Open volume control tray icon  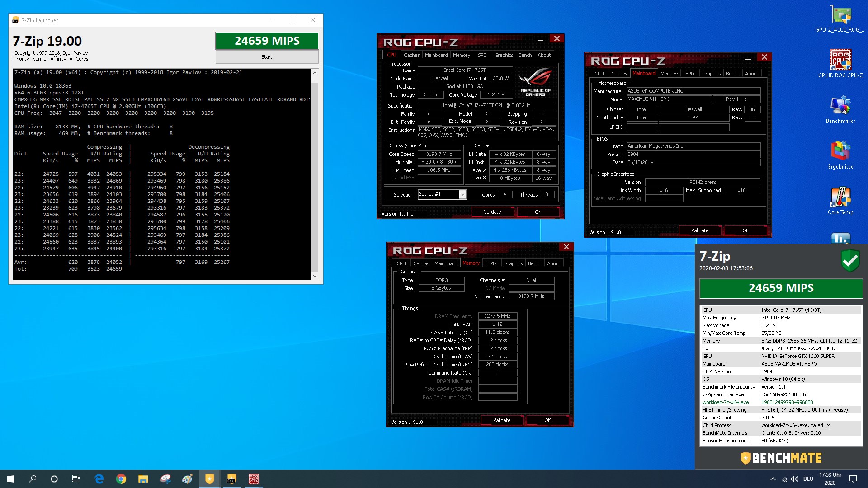pyautogui.click(x=795, y=479)
